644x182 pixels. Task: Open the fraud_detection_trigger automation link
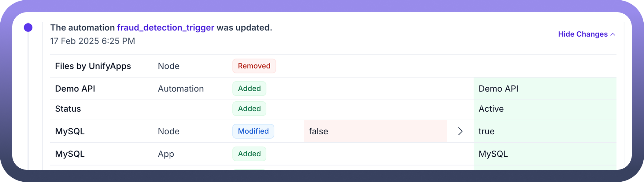(x=165, y=27)
